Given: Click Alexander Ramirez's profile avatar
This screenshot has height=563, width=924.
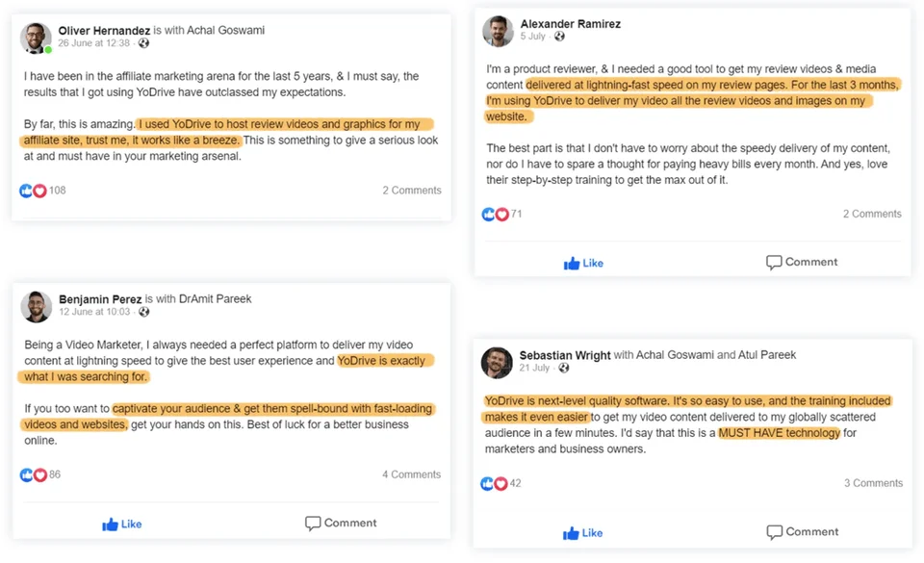Looking at the screenshot, I should click(x=498, y=31).
